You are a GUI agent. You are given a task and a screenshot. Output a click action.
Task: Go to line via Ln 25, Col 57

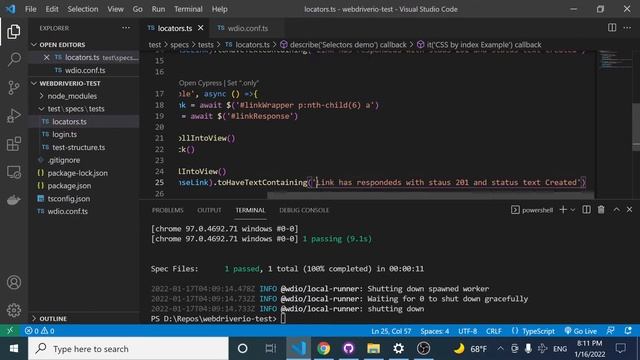[391, 331]
